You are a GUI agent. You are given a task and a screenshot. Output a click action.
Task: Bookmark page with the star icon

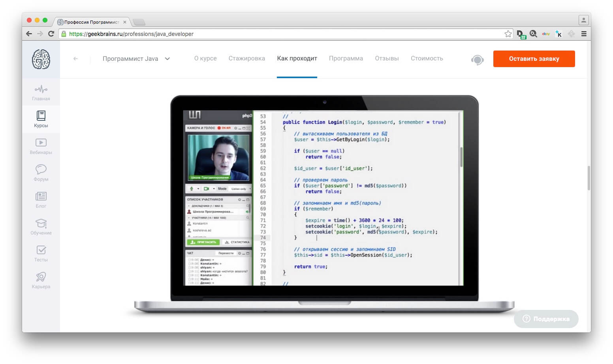point(508,34)
